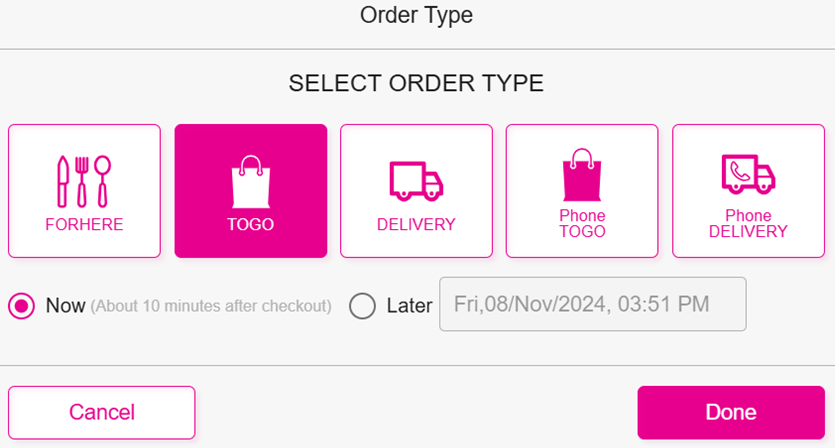The height and width of the screenshot is (448, 835).
Task: Click the Phone TOGO bag icon
Action: pos(582,176)
